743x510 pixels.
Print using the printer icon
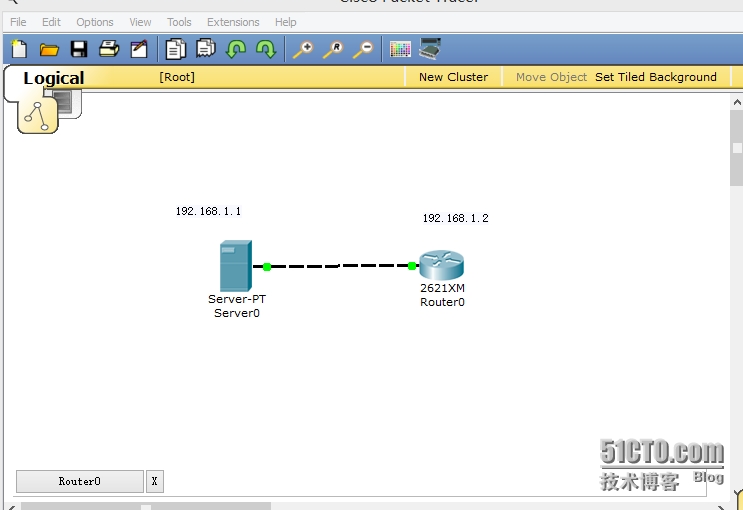pos(109,49)
